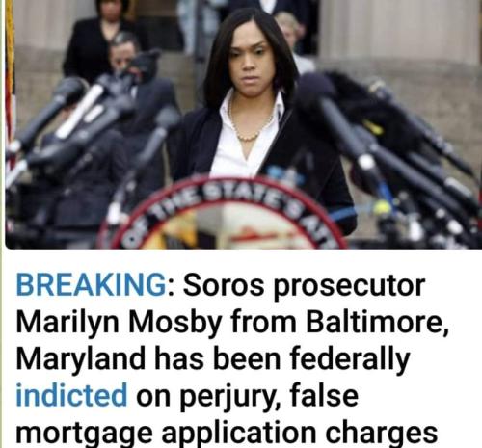Click the word 'perjury,' in the headline
Image resolution: width=482 pixels, height=448 pixels.
(x=230, y=397)
